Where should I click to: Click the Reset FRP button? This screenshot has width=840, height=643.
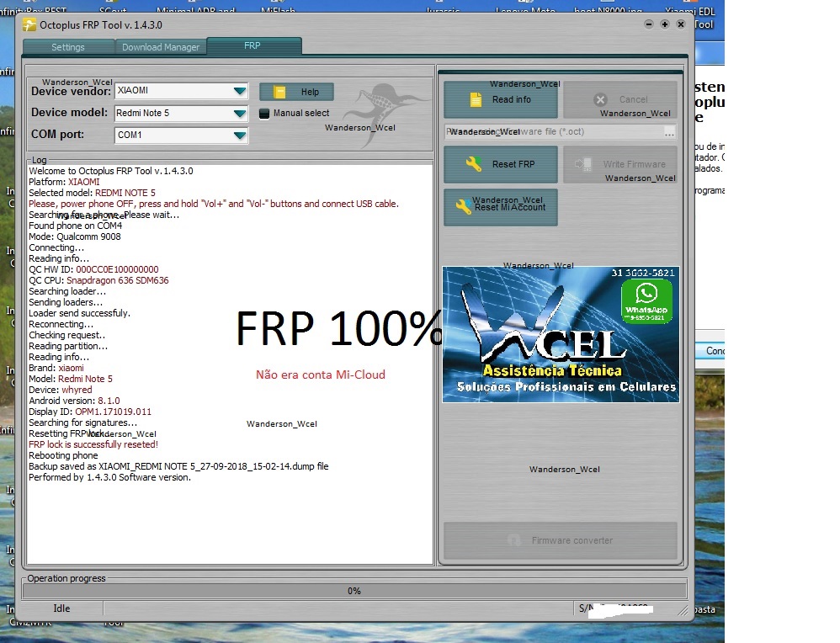[x=500, y=164]
